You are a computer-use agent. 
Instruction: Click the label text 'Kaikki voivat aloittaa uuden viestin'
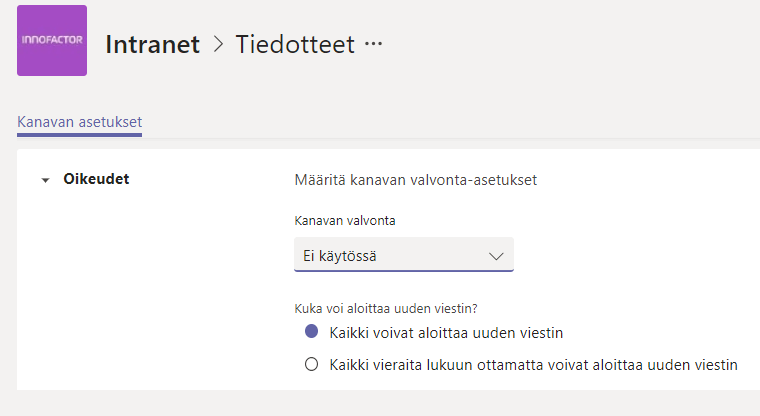[x=453, y=332]
